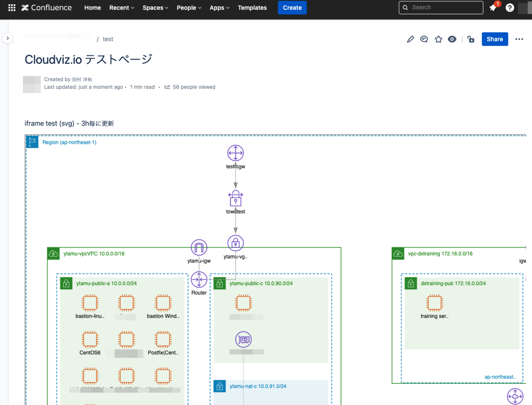Focus the Search input field
The image size is (532, 405).
(441, 8)
